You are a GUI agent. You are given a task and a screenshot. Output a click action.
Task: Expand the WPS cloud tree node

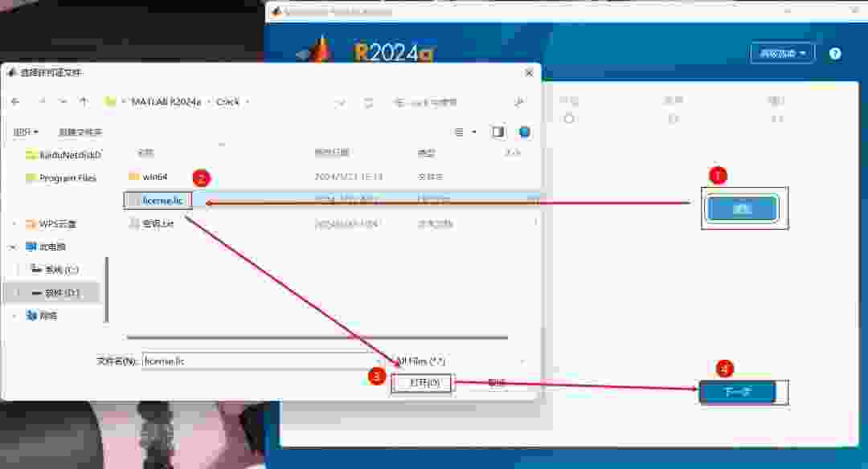14,224
